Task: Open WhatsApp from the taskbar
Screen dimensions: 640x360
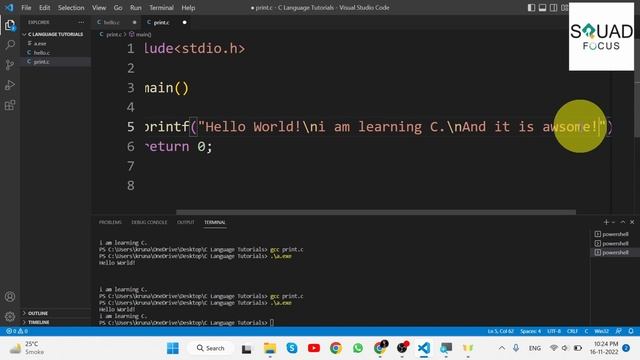Action: 358,348
